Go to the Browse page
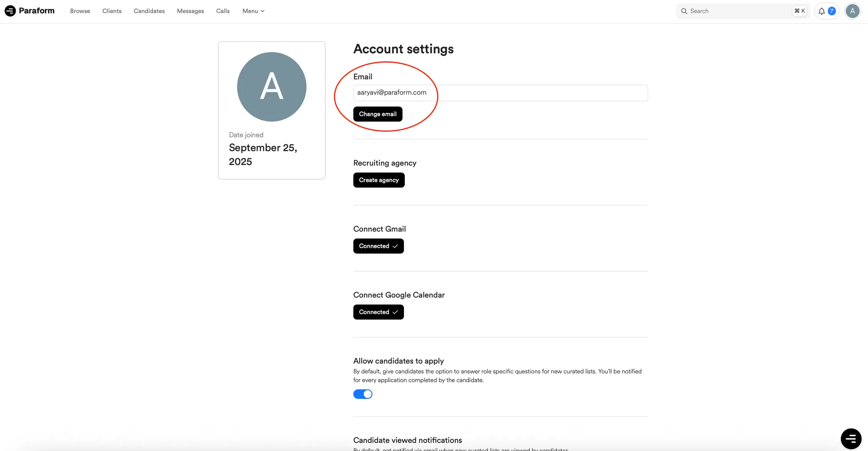 [x=80, y=11]
